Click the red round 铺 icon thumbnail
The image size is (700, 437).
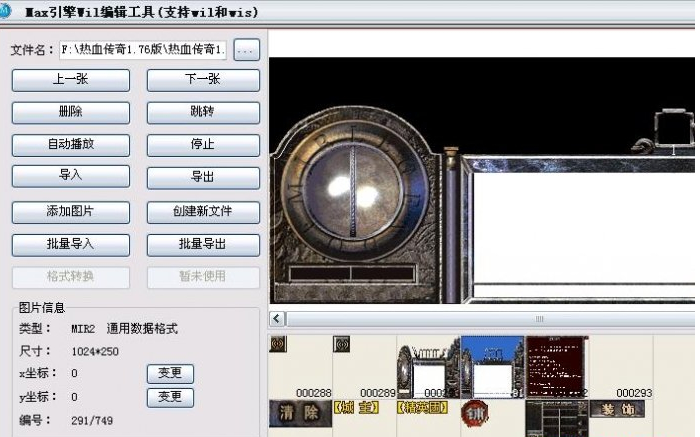point(474,412)
